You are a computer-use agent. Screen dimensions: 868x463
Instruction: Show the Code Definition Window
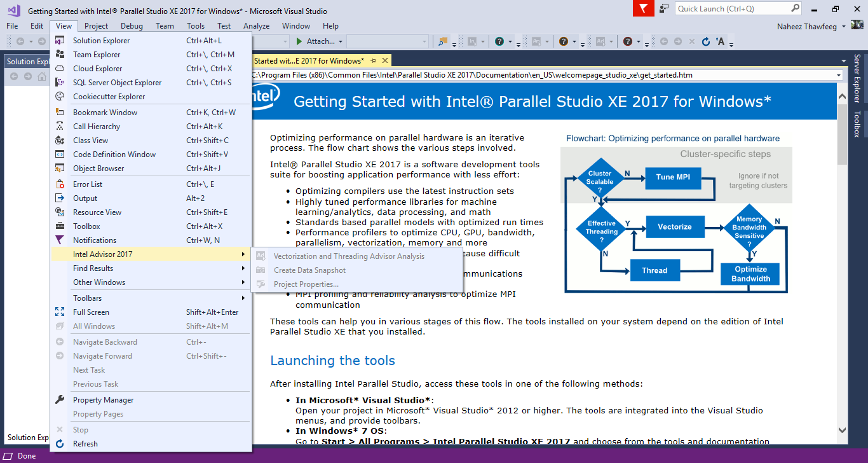click(151, 155)
